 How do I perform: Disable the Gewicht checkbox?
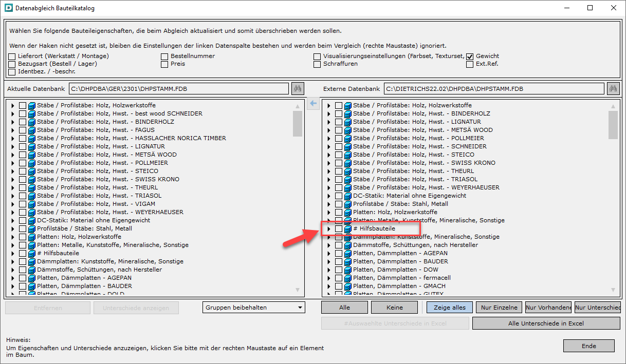click(469, 55)
